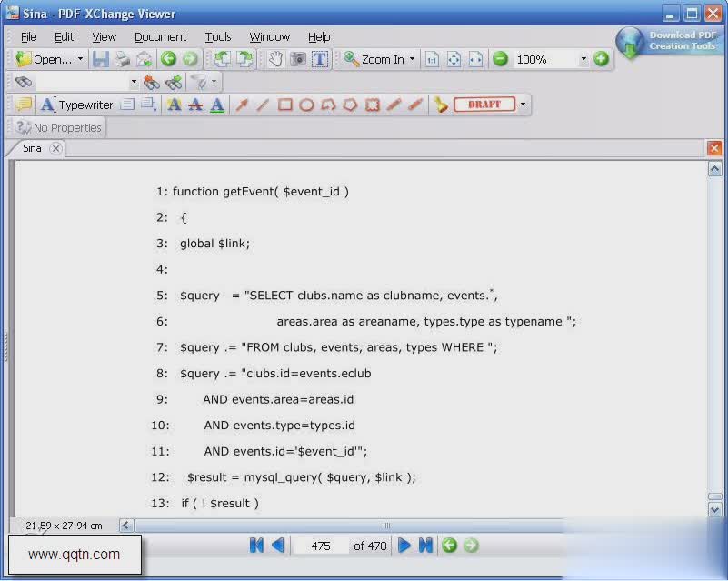
Task: Toggle Fit Page view mode
Action: [455, 59]
